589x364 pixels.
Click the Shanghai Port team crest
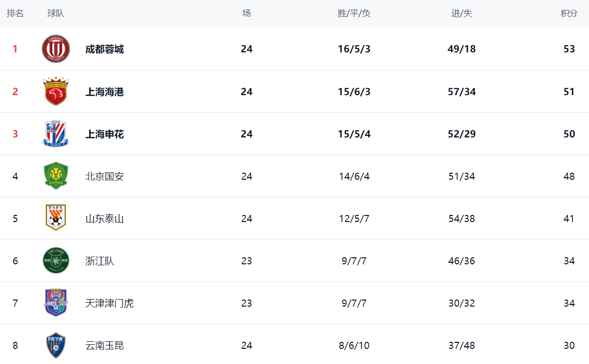tap(55, 92)
